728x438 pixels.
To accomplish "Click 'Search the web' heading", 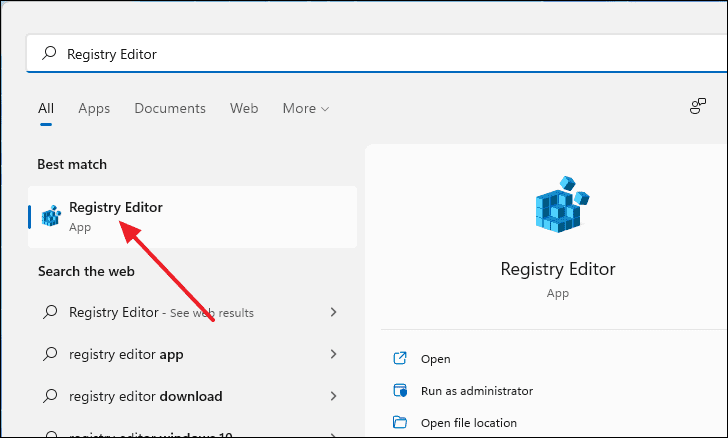I will point(86,271).
